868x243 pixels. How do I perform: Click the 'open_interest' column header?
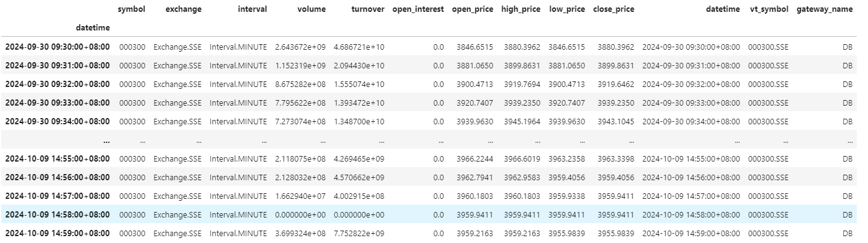coord(418,10)
